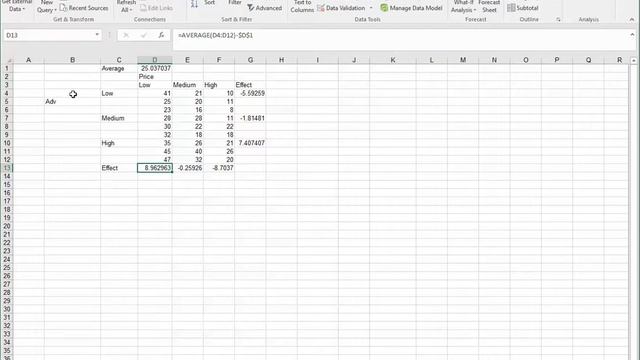Select the cell showing -5.59259
Screen dimensions: 640x360
point(250,93)
